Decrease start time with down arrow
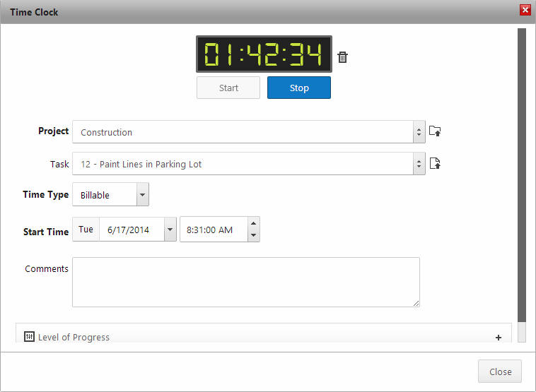Image resolution: width=536 pixels, height=392 pixels. pyautogui.click(x=253, y=235)
